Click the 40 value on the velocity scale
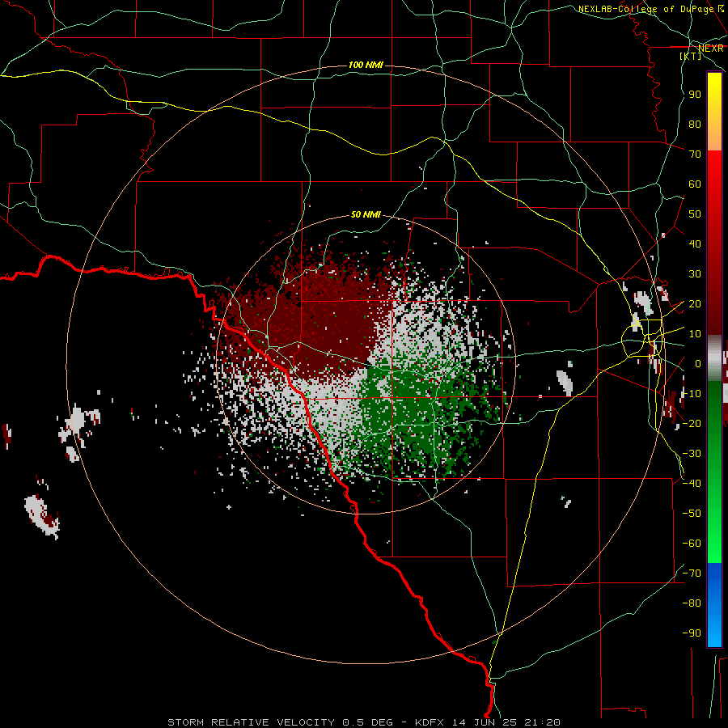 (695, 243)
